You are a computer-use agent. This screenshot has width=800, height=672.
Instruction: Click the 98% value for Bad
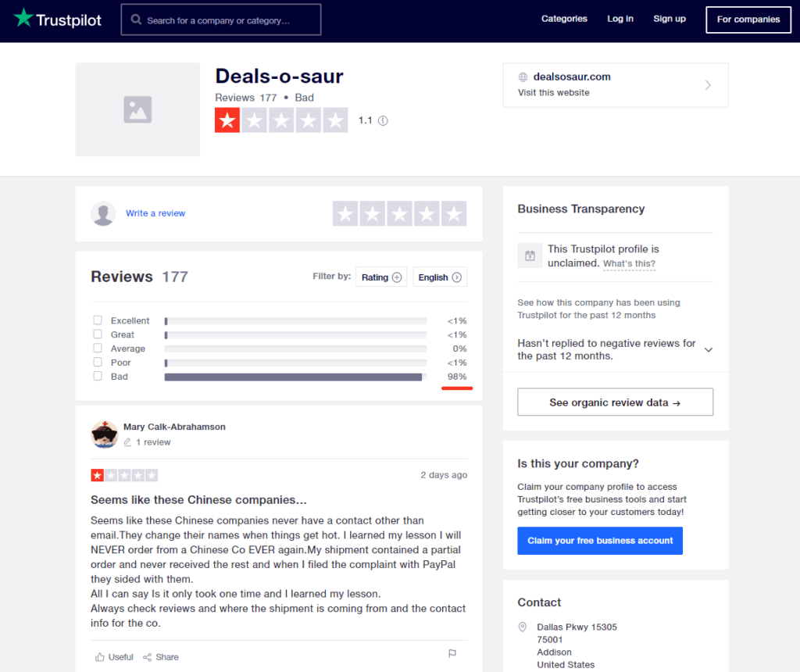(457, 377)
